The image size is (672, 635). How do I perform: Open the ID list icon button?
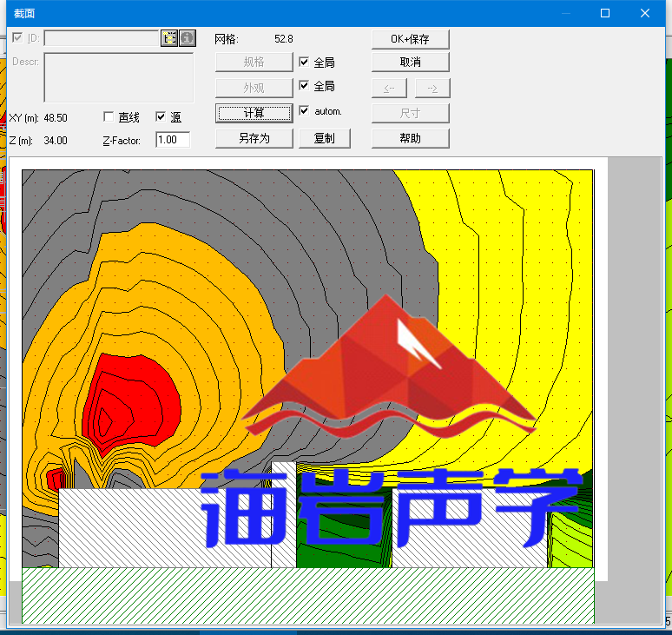[168, 38]
